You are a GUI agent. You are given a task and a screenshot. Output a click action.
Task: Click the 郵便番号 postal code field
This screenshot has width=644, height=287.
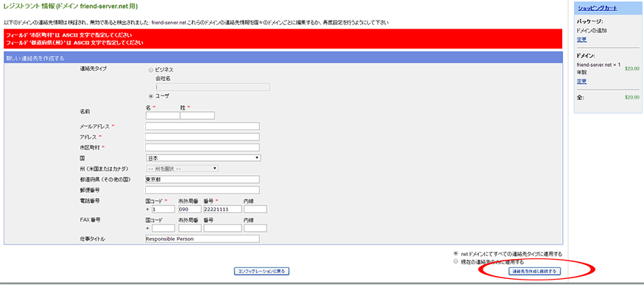click(x=203, y=191)
